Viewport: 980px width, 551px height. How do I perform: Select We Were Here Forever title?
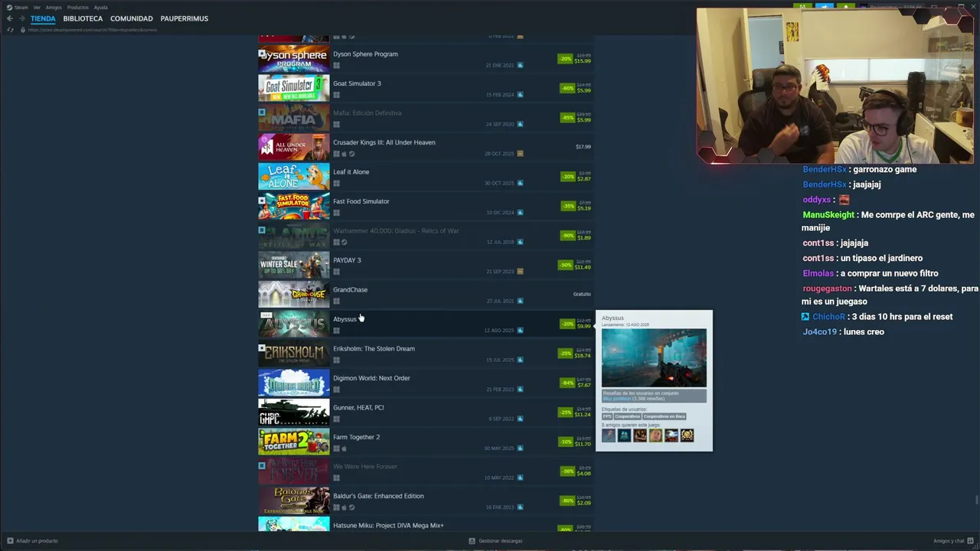point(365,467)
